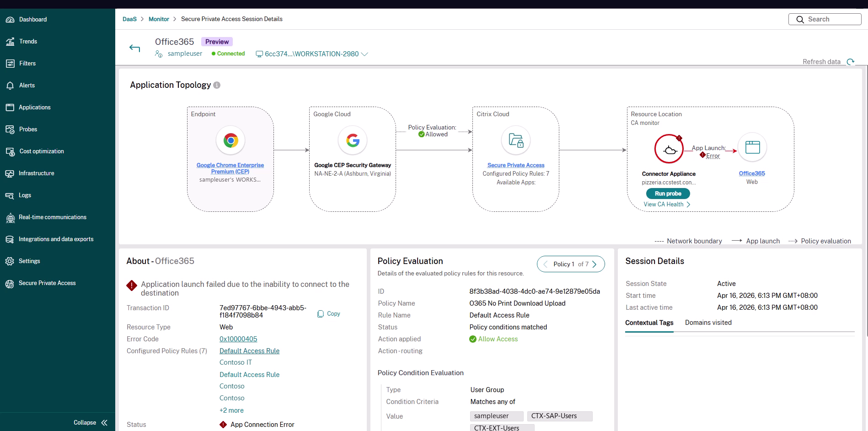Go to previous policy with left chevron
The image size is (868, 431).
(x=545, y=264)
